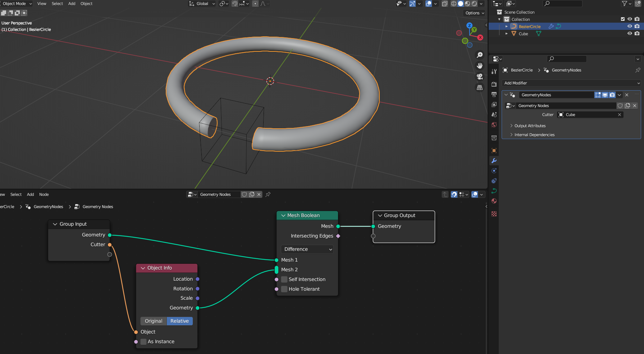Collapse the Mesh Boolean node
The image size is (644, 354).
click(283, 215)
